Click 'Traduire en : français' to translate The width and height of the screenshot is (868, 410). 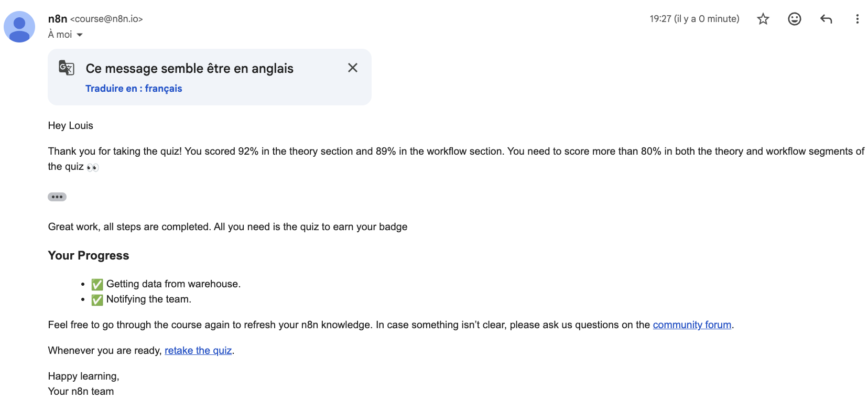(x=134, y=89)
